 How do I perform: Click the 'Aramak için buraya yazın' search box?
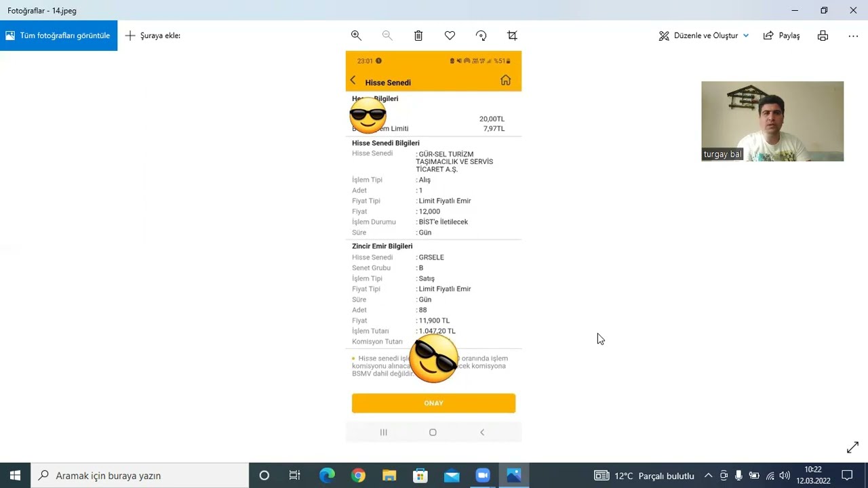pos(140,475)
